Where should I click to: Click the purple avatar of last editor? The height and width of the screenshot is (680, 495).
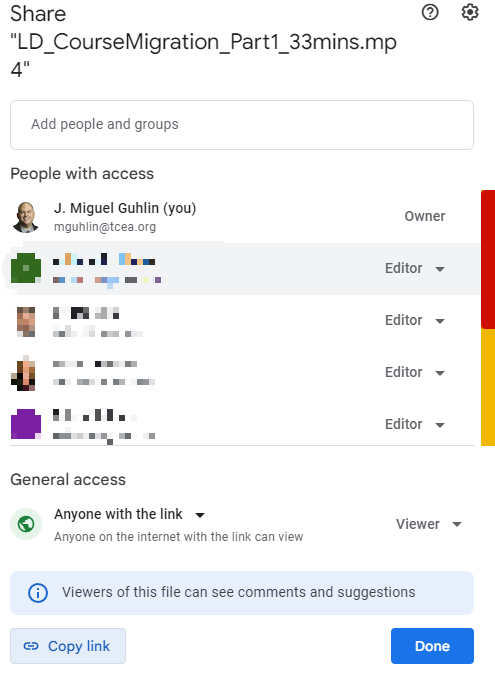(26, 424)
